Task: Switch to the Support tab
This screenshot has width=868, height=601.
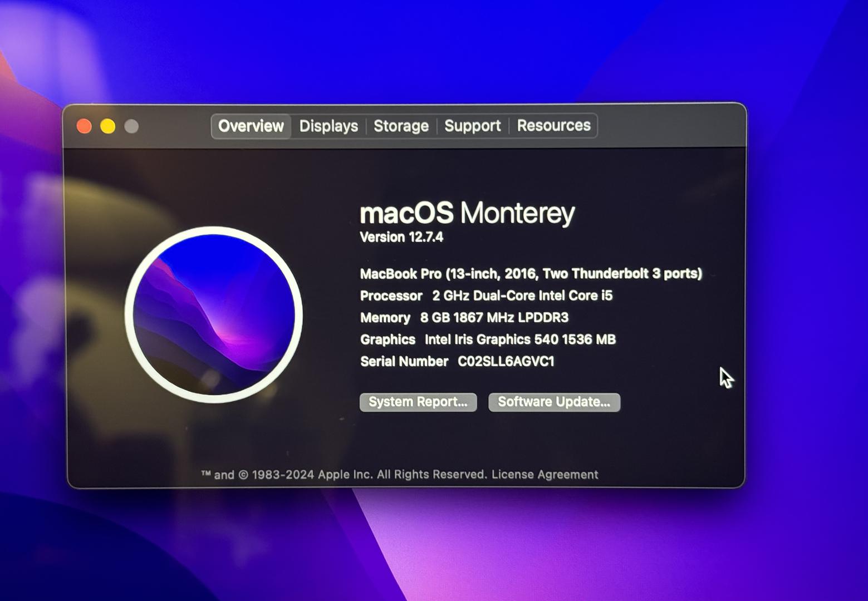Action: click(x=473, y=126)
